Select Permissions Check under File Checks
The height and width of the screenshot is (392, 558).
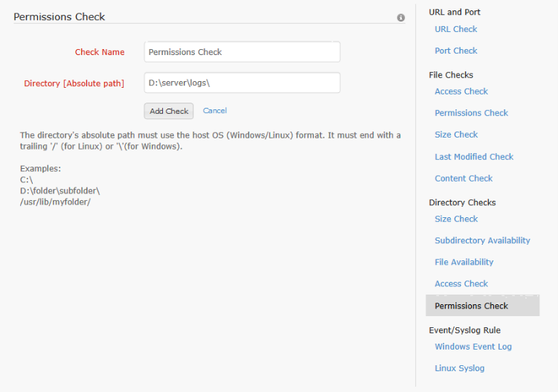471,113
